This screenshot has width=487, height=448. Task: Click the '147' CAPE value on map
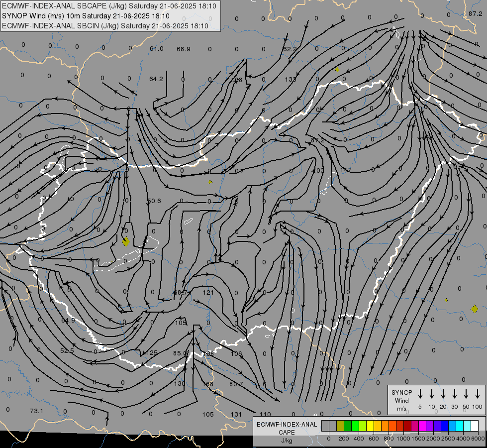click(345, 170)
